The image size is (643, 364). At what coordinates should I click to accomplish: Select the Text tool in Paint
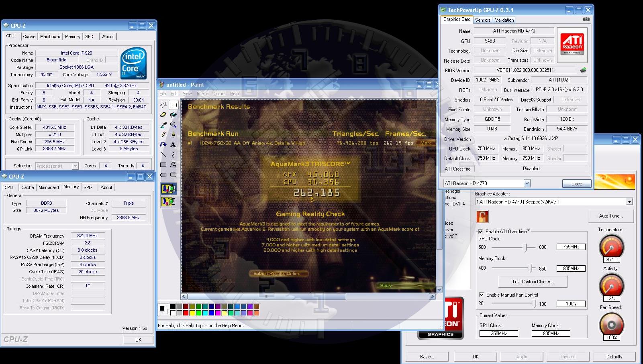point(173,144)
